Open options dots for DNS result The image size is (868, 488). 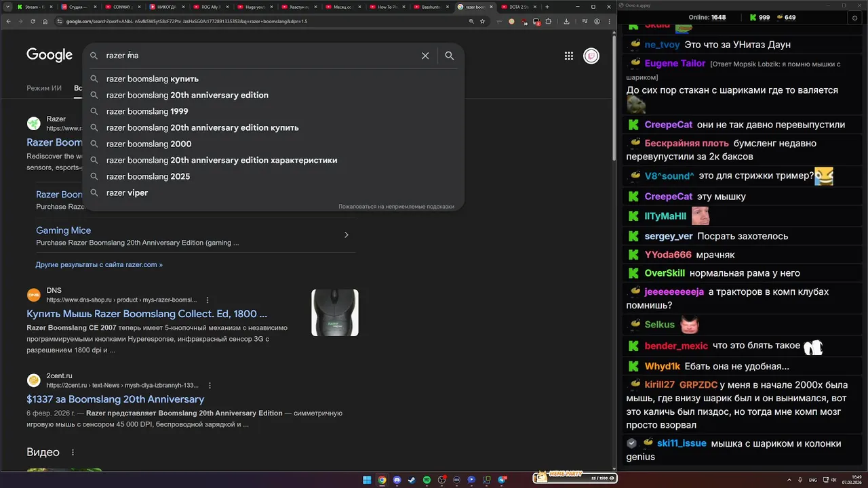click(x=208, y=300)
